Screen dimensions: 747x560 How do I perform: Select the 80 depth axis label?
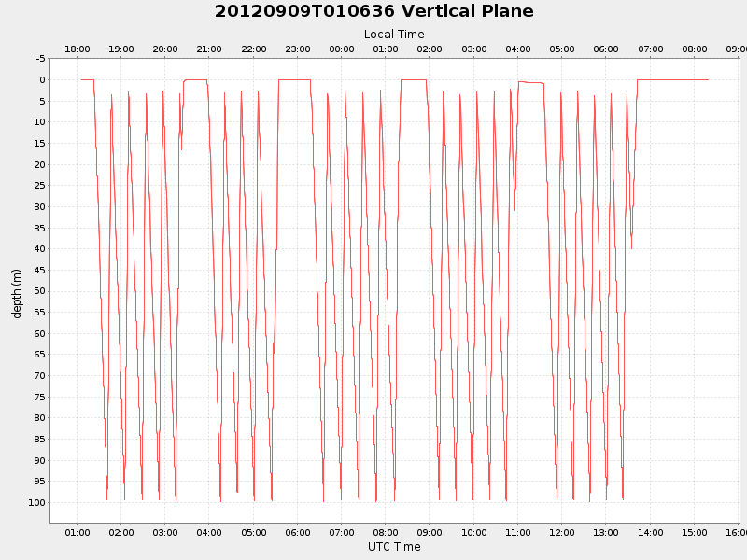pyautogui.click(x=40, y=418)
